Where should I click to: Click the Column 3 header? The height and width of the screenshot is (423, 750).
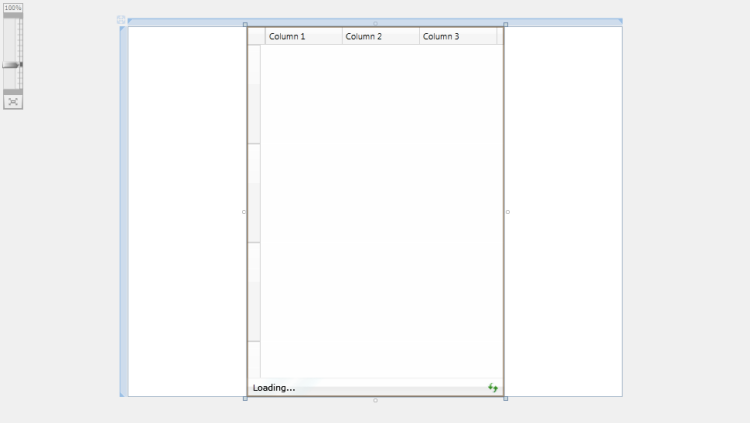pyautogui.click(x=457, y=37)
